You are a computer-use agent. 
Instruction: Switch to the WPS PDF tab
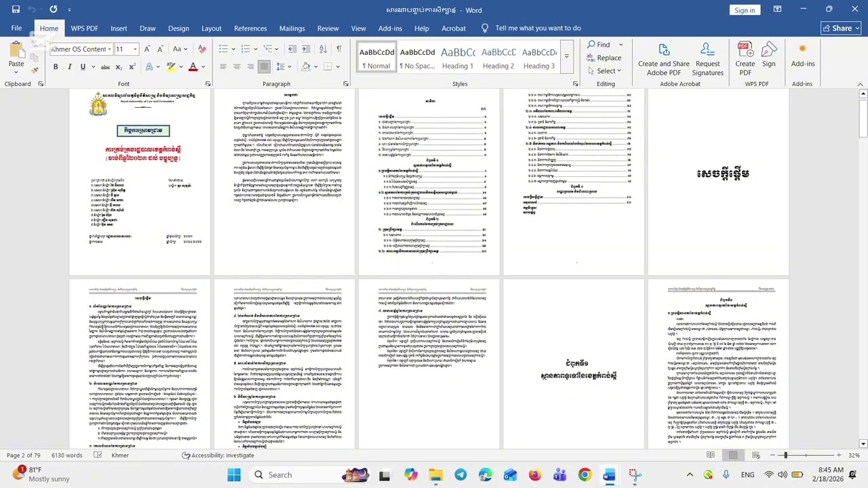click(84, 28)
